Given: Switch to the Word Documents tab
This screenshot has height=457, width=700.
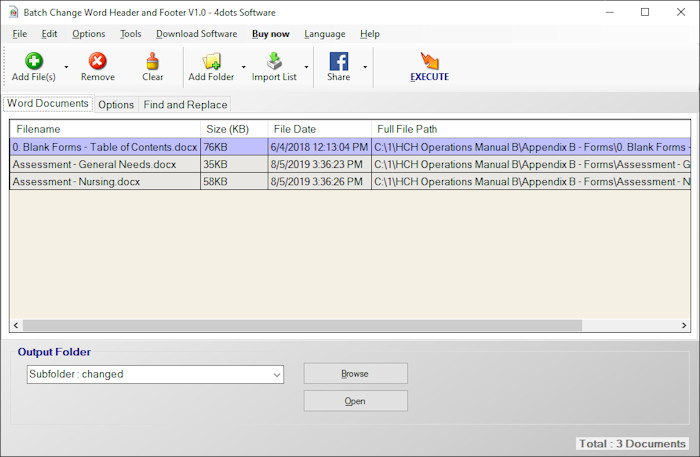Looking at the screenshot, I should coord(48,104).
